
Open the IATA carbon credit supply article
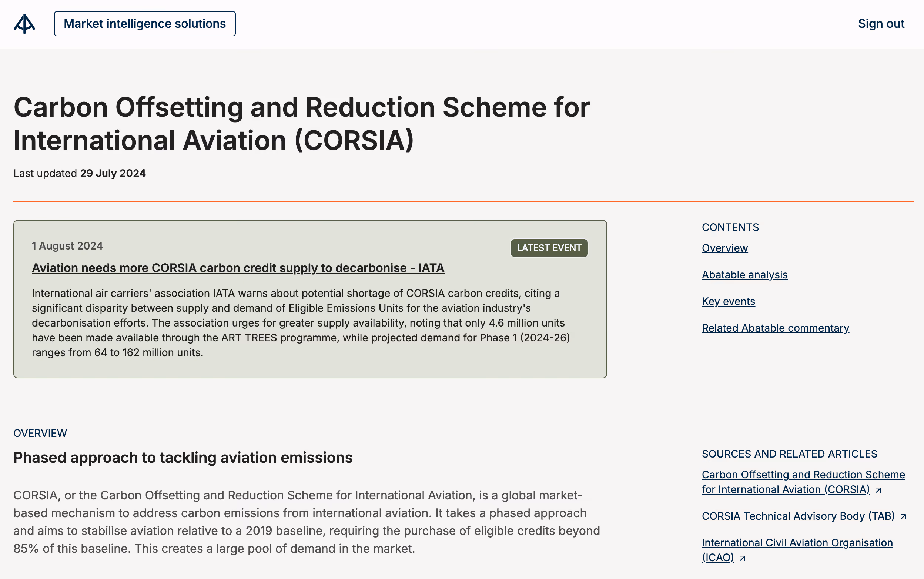[238, 268]
